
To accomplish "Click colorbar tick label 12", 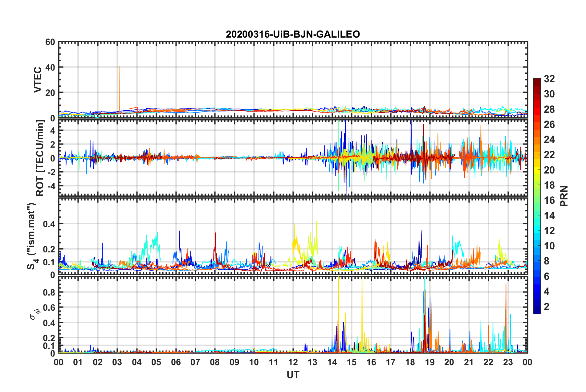I will pos(549,231).
